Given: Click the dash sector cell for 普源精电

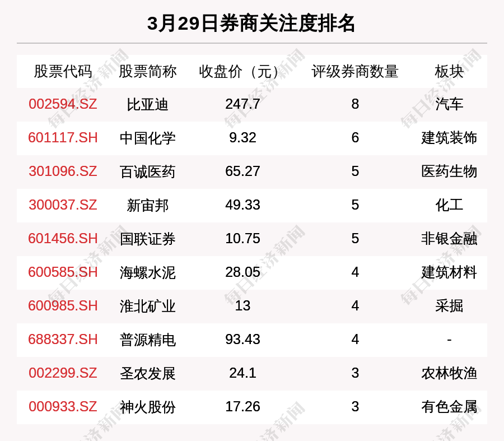Looking at the screenshot, I should pyautogui.click(x=449, y=340).
